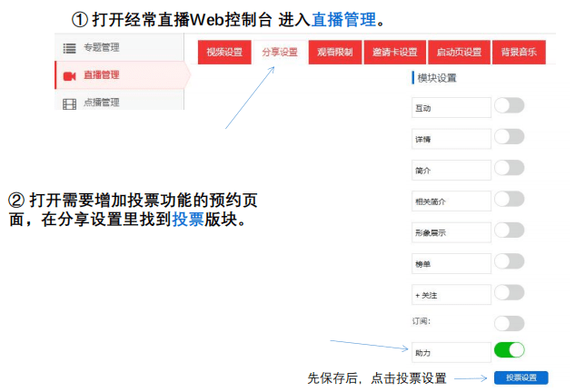585x392 pixels.
Task: Toggle the 订阅 switch
Action: click(x=509, y=323)
